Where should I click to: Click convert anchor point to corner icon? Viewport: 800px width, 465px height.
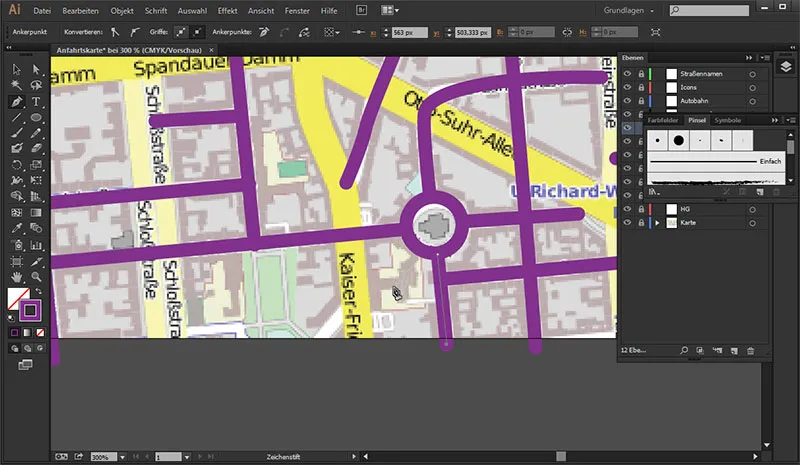[115, 32]
